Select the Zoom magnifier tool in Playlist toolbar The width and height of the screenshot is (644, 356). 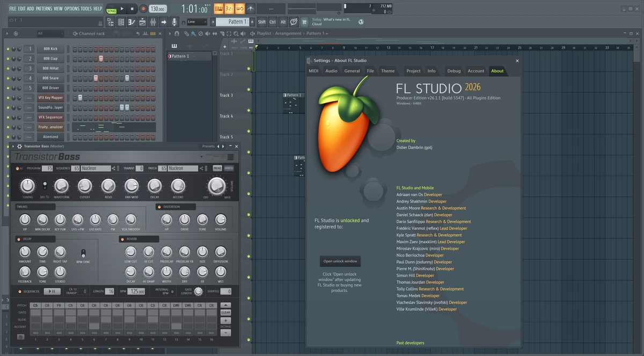click(236, 33)
